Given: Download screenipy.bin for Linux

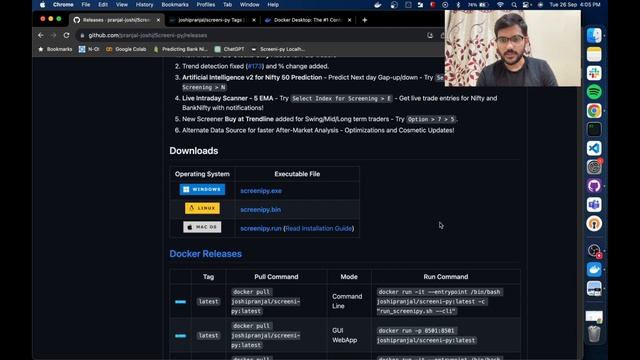Looking at the screenshot, I should pos(260,209).
